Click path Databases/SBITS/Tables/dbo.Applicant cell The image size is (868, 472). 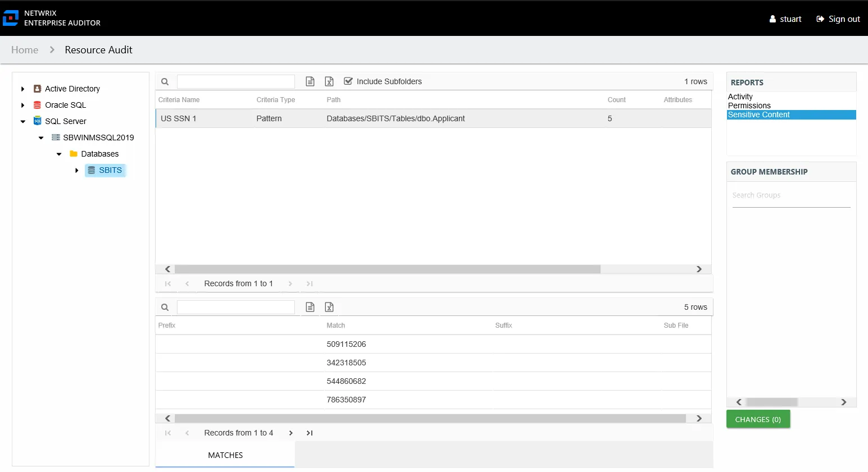click(x=396, y=118)
